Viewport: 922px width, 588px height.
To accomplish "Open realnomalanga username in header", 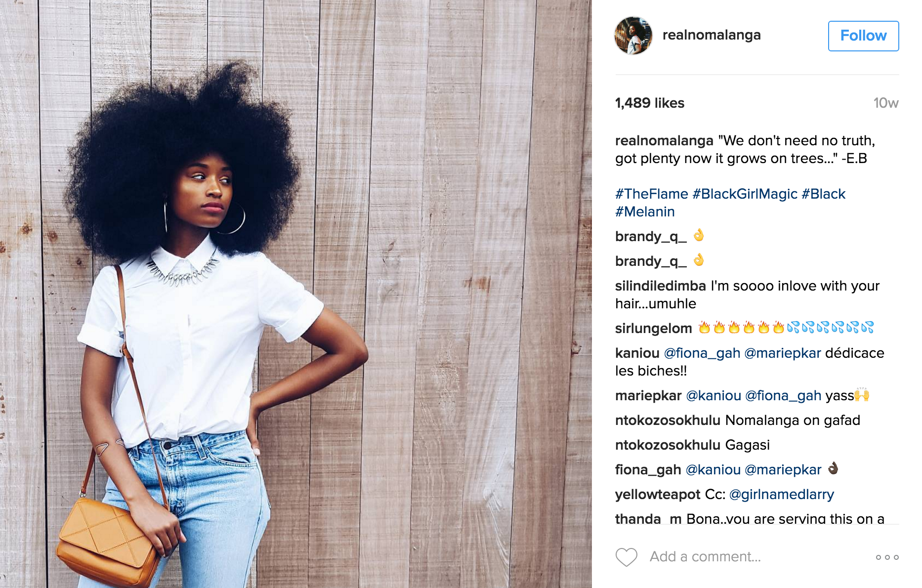I will (712, 35).
